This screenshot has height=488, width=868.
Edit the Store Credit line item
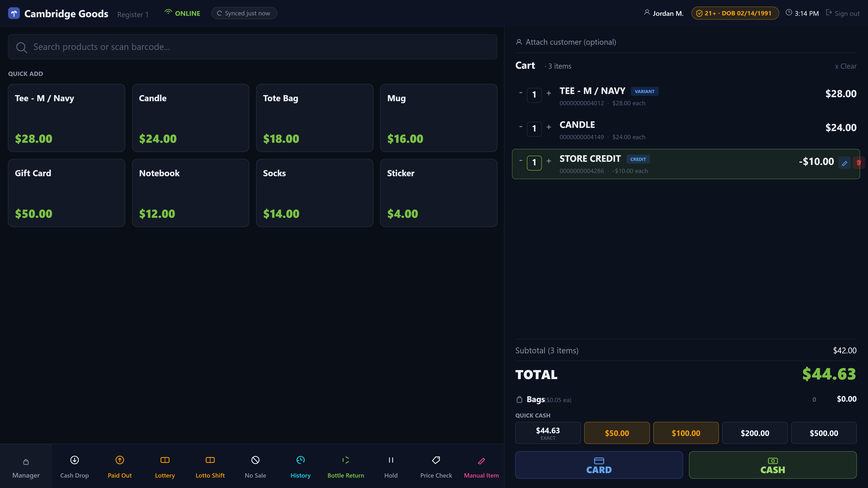(x=844, y=163)
